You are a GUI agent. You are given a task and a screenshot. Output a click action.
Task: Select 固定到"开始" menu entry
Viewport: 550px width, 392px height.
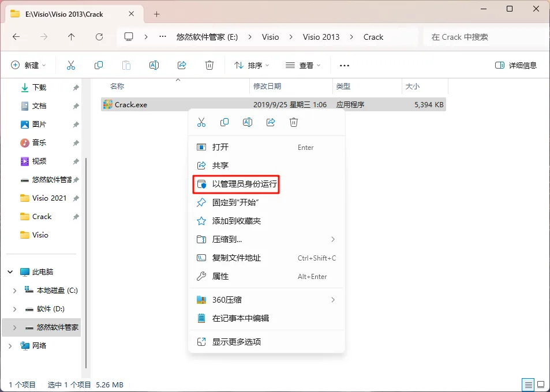pyautogui.click(x=267, y=202)
